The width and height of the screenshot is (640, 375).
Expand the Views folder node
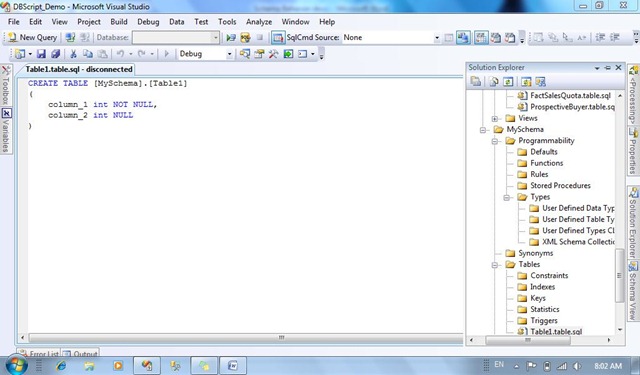point(495,119)
